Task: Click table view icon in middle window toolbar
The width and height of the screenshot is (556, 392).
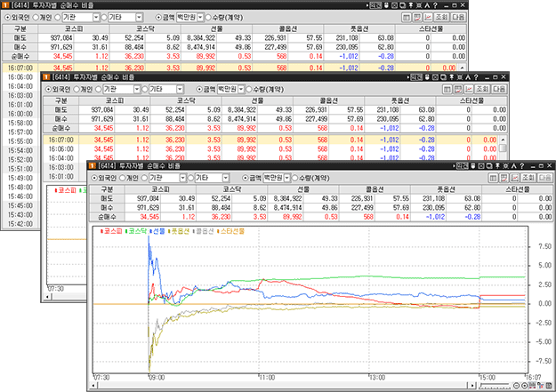Action: (447, 89)
